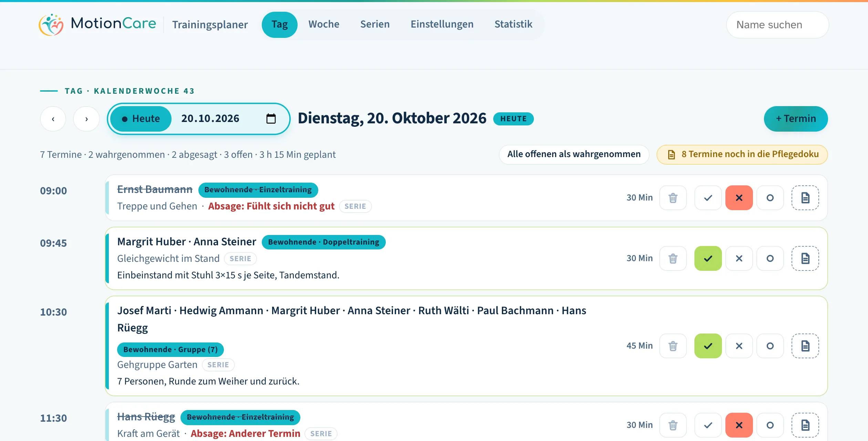Cancel the Gehgruppe Garten group session
This screenshot has width=868, height=441.
[739, 346]
